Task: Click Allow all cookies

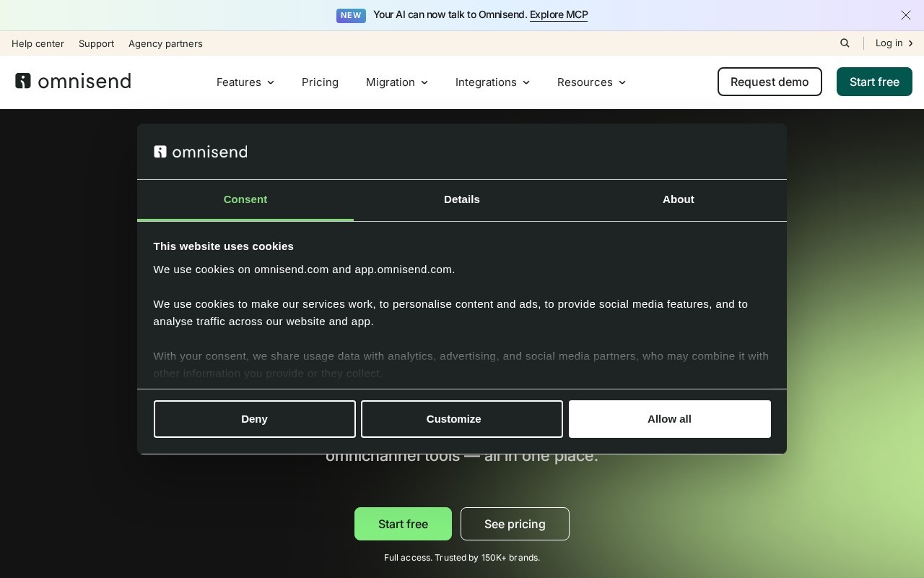Action: [670, 419]
